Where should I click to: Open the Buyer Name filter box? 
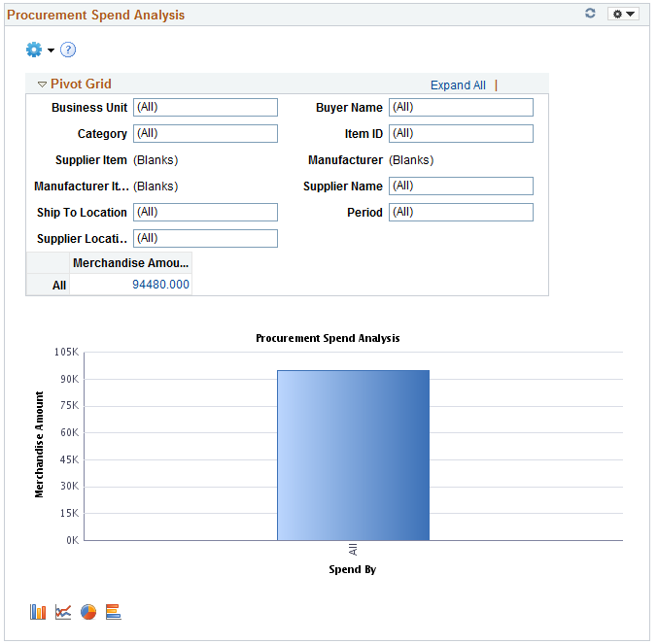(462, 107)
